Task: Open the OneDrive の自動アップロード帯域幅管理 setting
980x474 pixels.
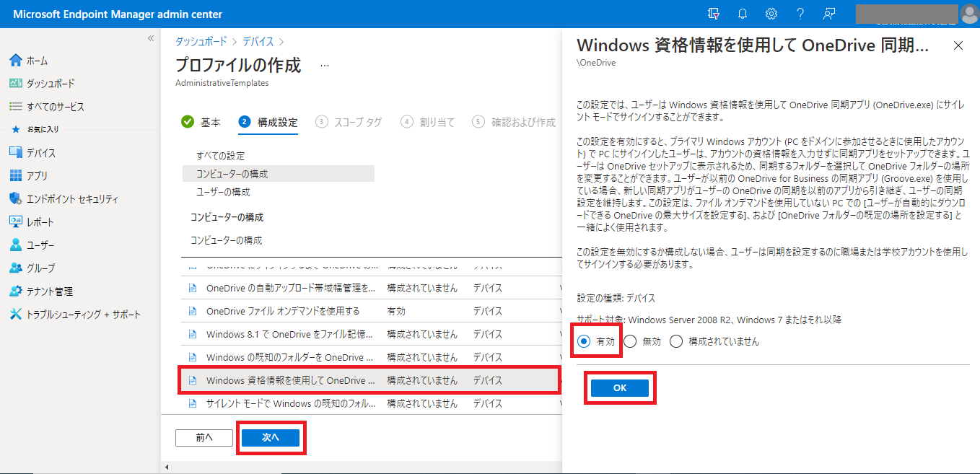Action: coord(290,288)
